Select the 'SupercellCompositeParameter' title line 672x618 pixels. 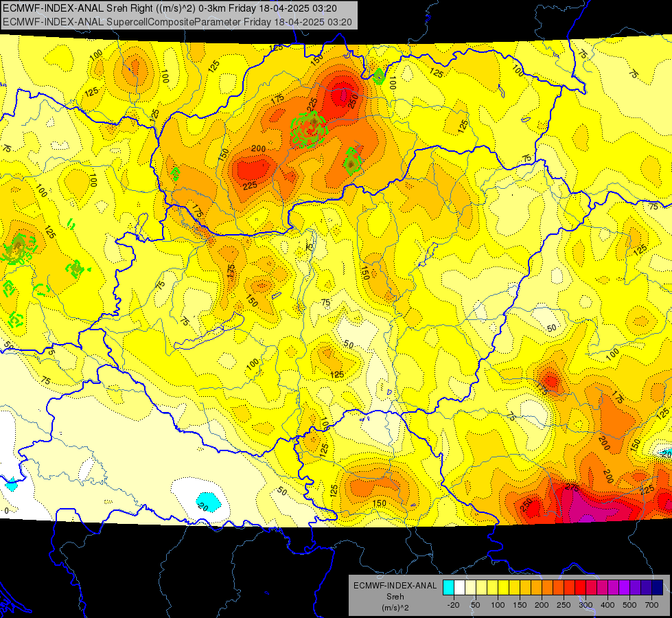[x=173, y=22]
